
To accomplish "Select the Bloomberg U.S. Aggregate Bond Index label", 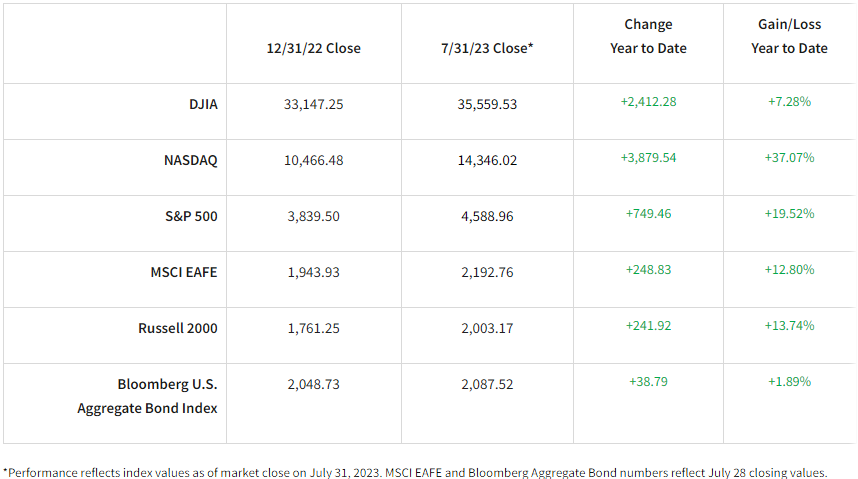I will point(147,395).
